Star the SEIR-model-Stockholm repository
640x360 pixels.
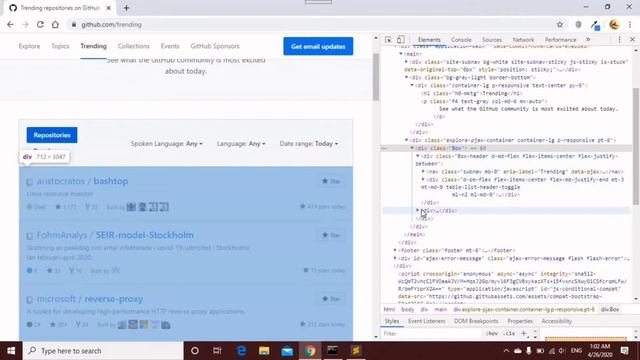331,235
